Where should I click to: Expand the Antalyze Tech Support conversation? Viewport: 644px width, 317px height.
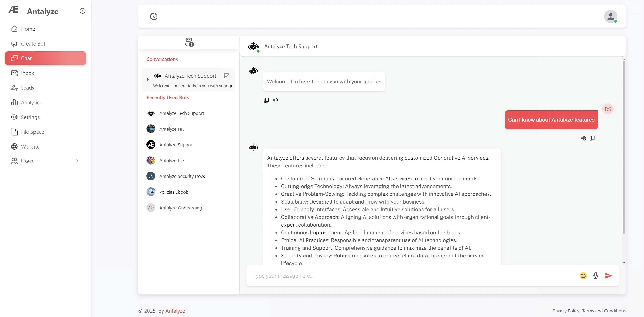(x=148, y=80)
